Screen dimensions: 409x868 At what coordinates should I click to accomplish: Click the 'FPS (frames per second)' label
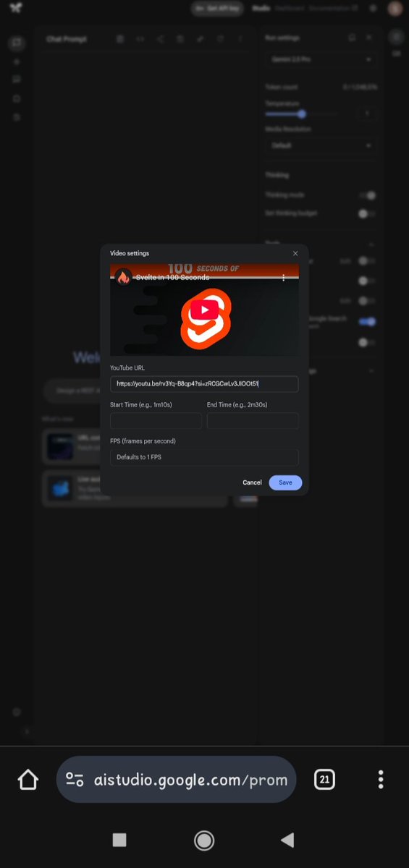click(143, 441)
